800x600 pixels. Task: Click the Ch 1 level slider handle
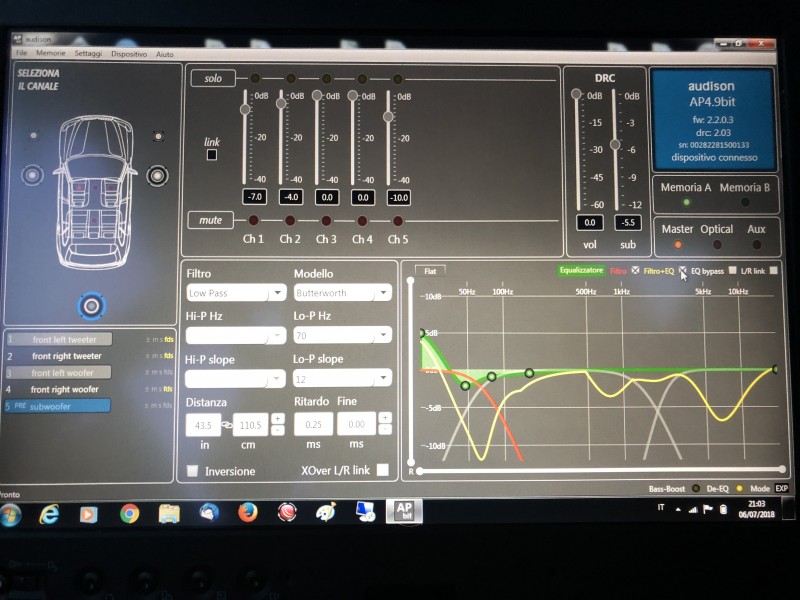(245, 109)
